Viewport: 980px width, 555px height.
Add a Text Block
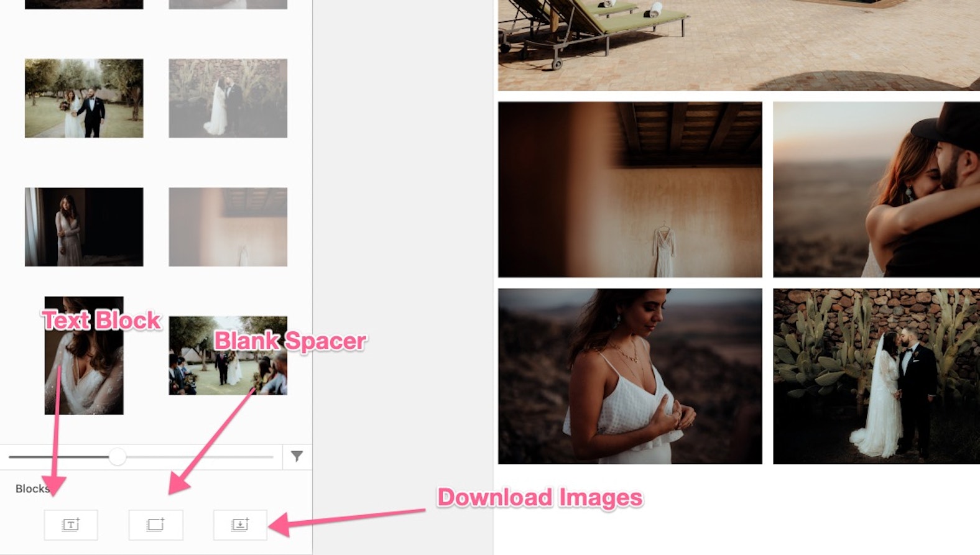tap(71, 525)
